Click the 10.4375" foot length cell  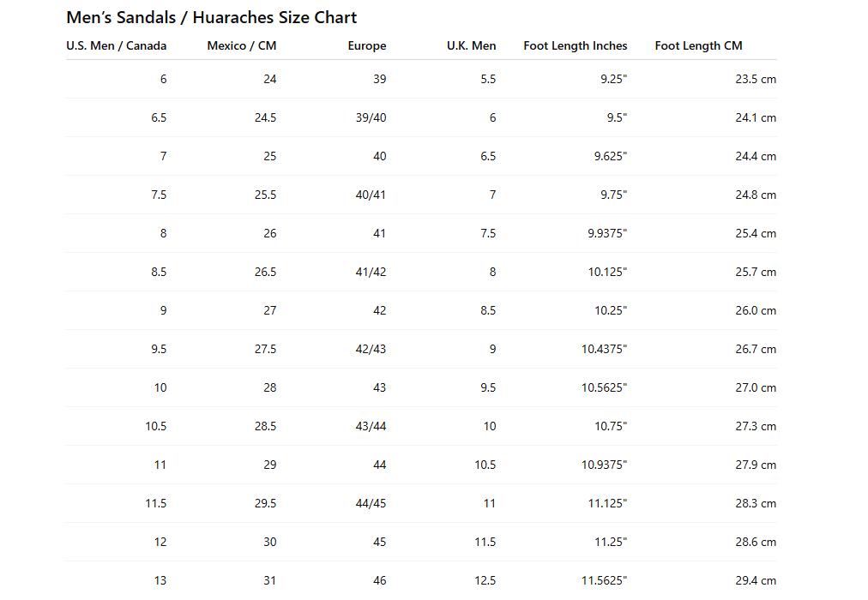pyautogui.click(x=604, y=349)
